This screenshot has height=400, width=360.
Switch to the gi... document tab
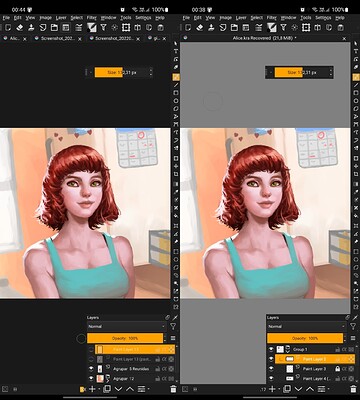(157, 39)
